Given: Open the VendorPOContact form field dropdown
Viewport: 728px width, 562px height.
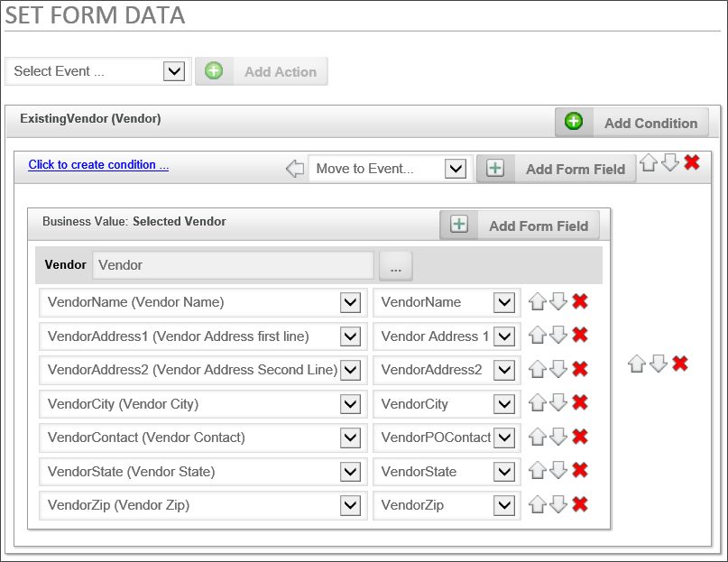Looking at the screenshot, I should pos(504,438).
